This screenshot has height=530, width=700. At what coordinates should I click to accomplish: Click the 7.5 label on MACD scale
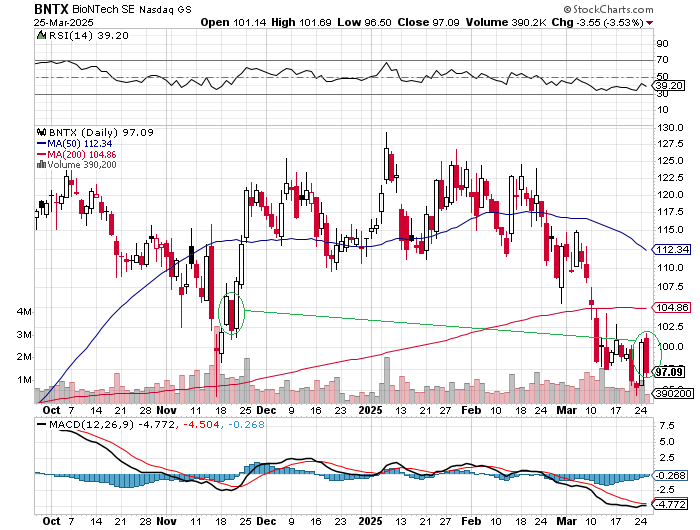(667, 426)
